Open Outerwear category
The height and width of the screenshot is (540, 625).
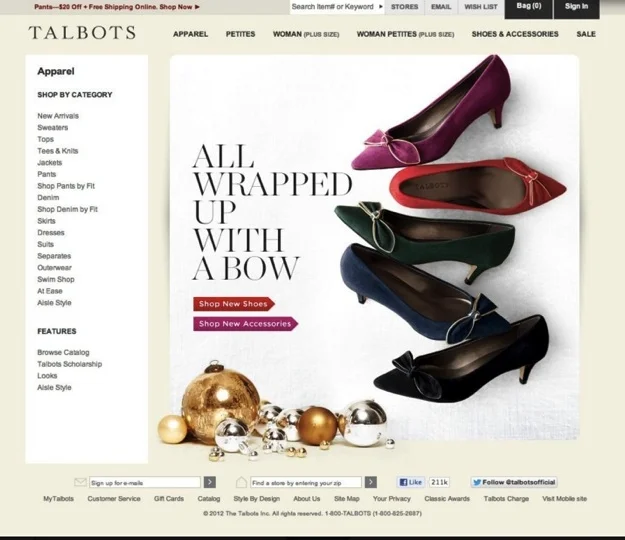(55, 267)
